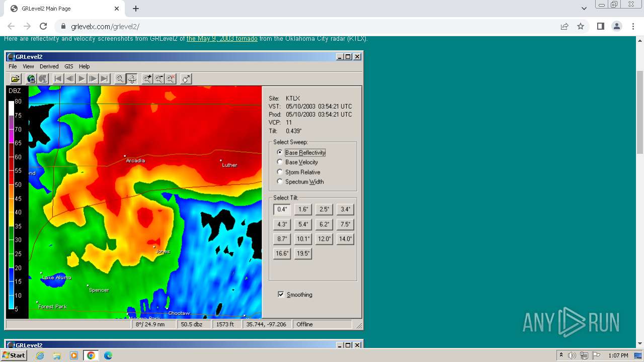Viewport: 644px width, 362px height.
Task: Open the May 9, 2003 tornado link
Action: pyautogui.click(x=222, y=39)
